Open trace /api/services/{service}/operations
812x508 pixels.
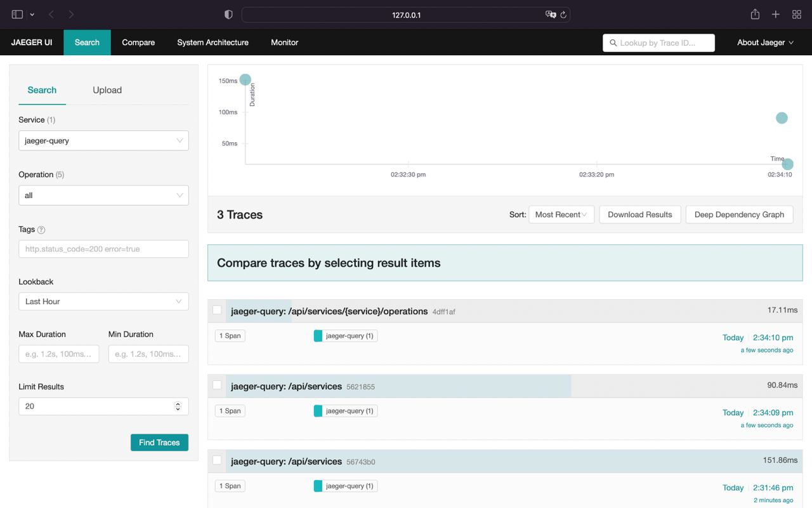click(329, 311)
